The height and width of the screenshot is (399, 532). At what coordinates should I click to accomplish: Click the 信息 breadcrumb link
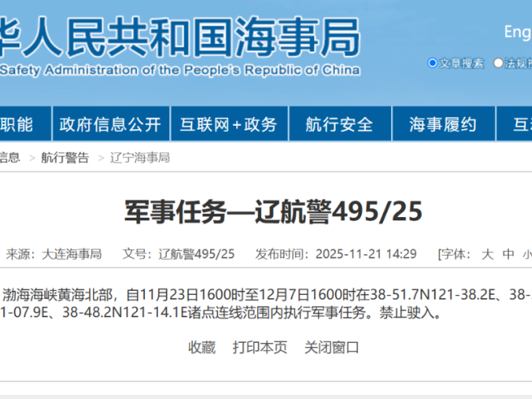[10, 158]
